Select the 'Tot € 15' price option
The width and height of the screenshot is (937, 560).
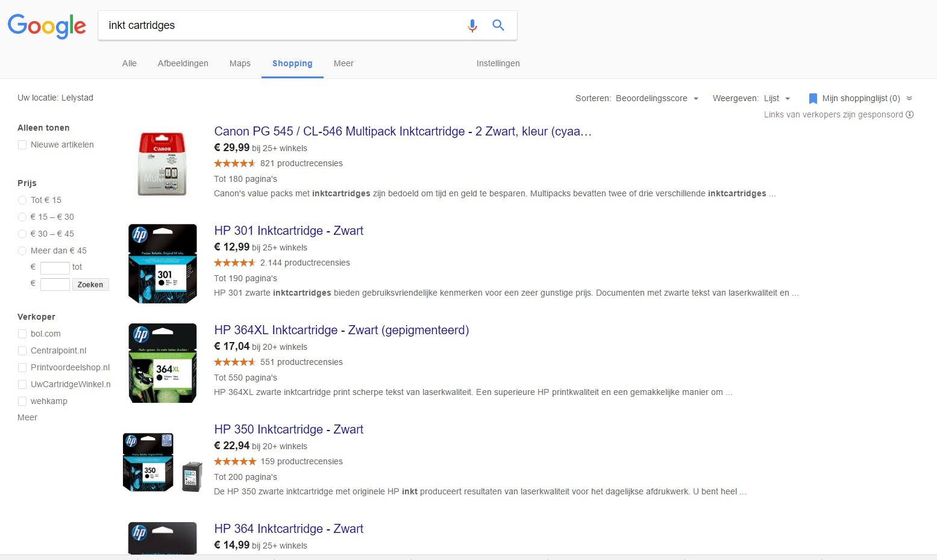coord(22,201)
